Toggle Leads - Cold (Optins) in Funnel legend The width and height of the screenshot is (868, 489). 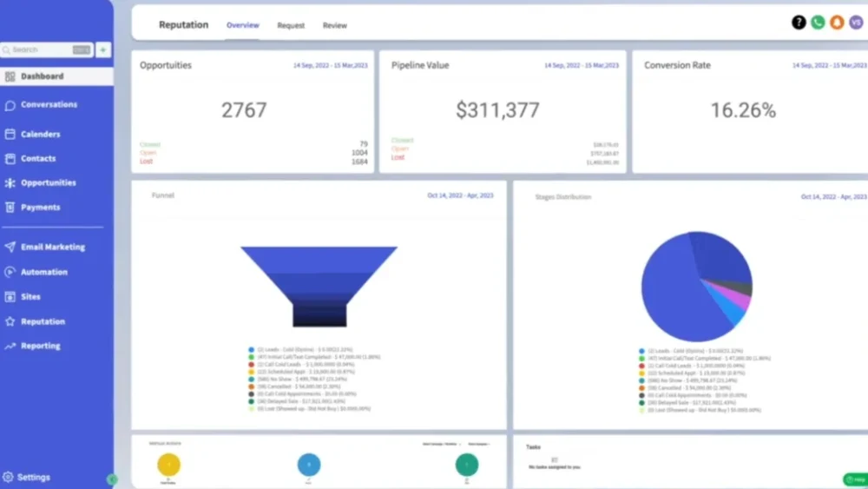pos(300,350)
